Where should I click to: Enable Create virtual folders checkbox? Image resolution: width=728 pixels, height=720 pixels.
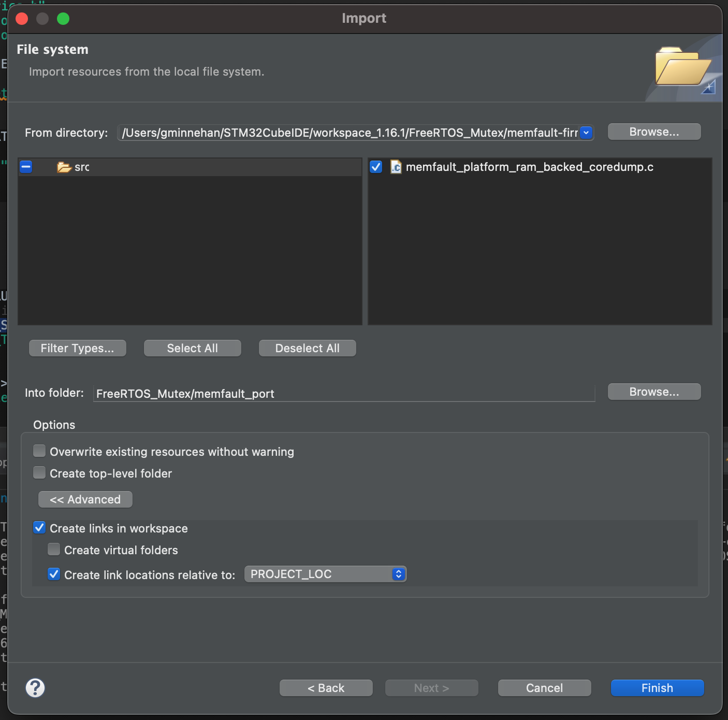coord(54,550)
